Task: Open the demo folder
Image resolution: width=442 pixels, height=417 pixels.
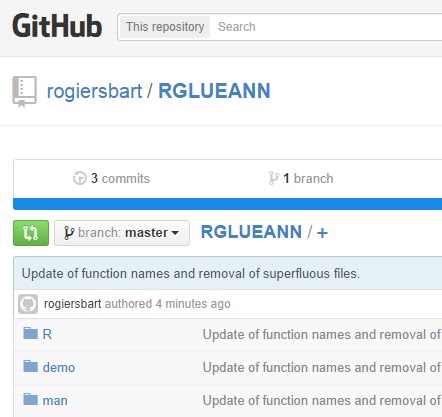Action: [x=59, y=367]
